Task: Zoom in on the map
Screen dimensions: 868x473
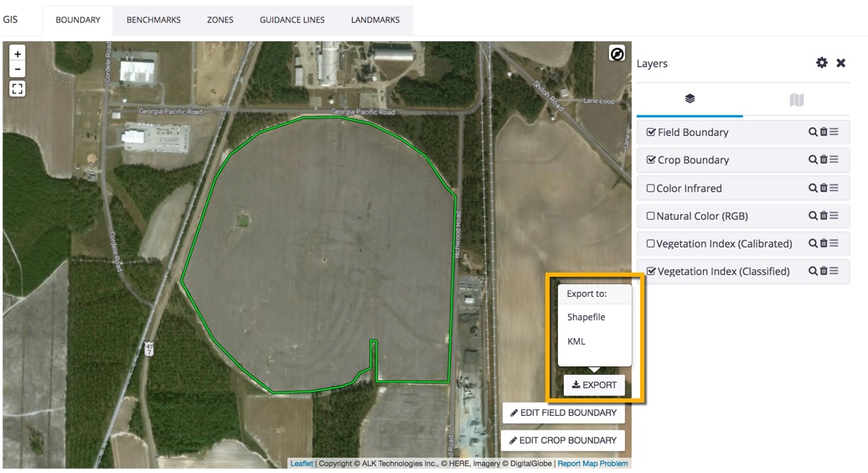Action: (x=18, y=54)
